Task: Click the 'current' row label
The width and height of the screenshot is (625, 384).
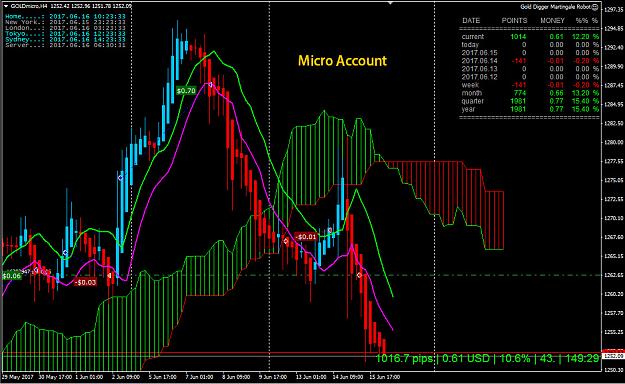Action: 473,37
